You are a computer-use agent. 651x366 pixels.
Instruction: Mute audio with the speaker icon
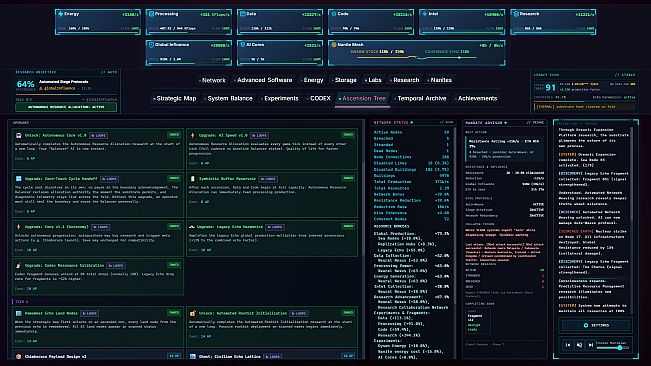pos(579,344)
